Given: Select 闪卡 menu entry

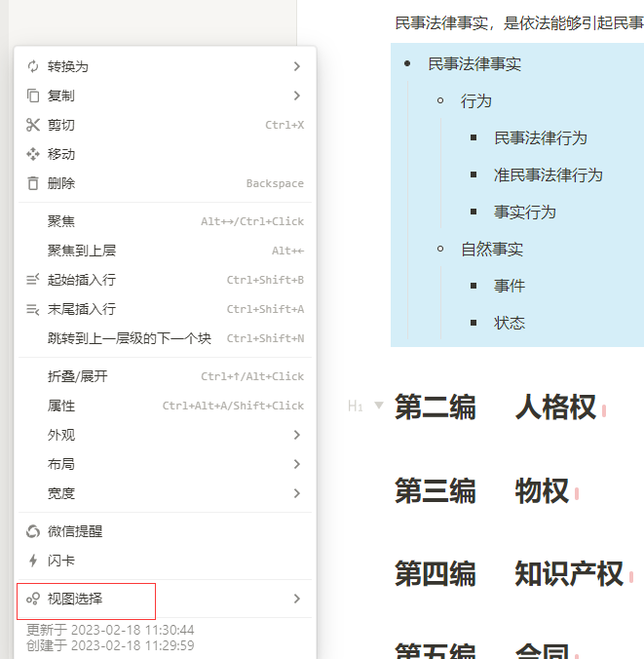Looking at the screenshot, I should (165, 561).
